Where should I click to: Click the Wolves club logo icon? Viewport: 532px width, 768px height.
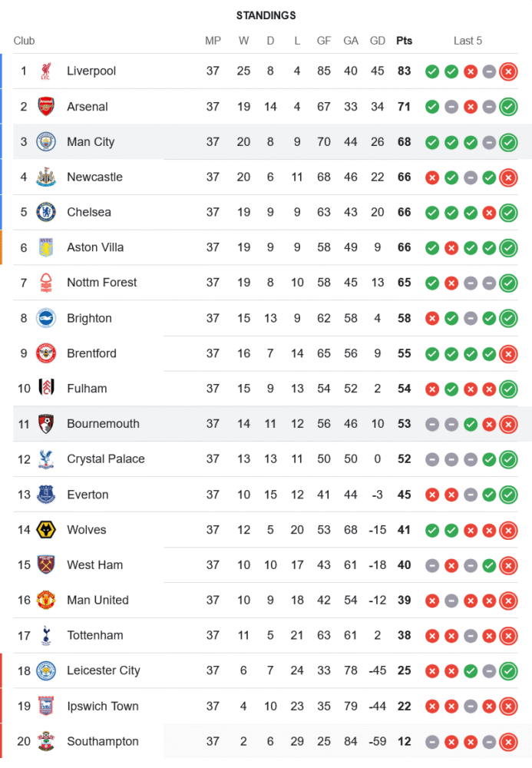[46, 530]
